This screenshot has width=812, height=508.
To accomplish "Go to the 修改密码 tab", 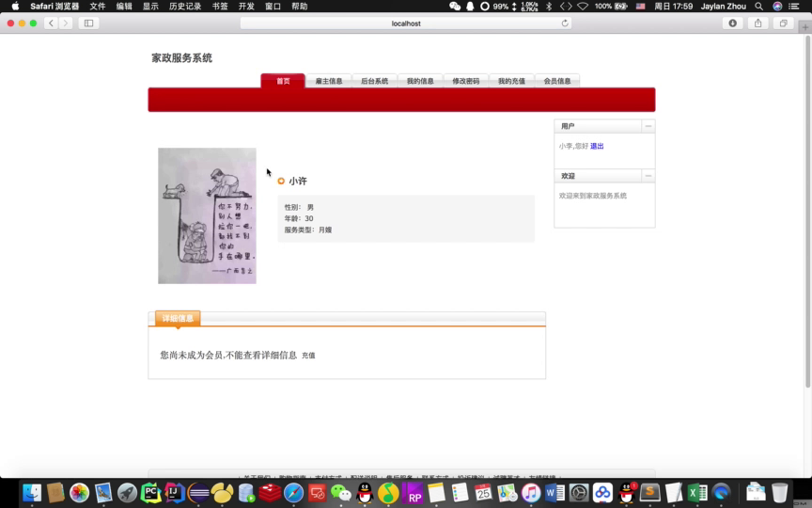I will [465, 81].
